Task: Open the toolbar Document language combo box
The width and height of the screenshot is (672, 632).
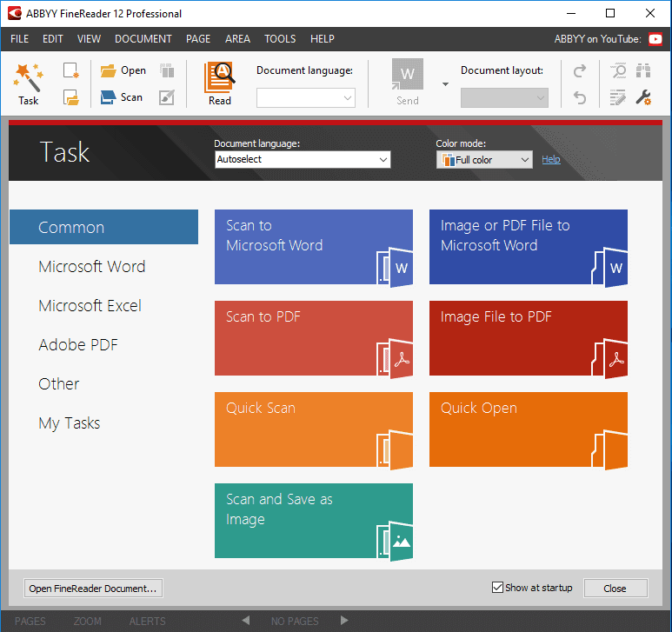Action: point(305,98)
